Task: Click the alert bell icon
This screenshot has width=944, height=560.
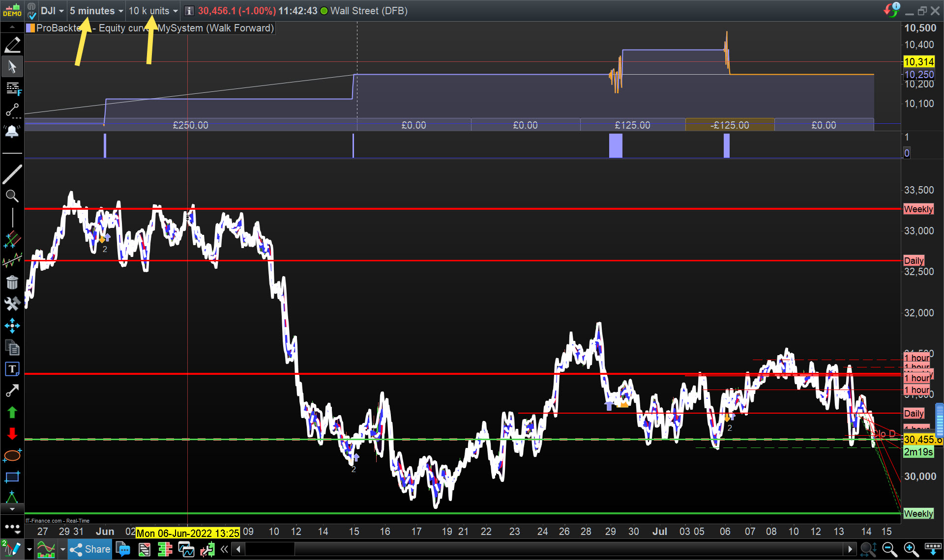Action: pyautogui.click(x=12, y=131)
